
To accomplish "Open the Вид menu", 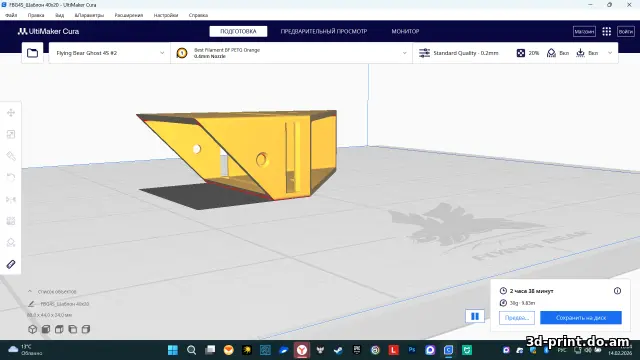I will [60, 15].
